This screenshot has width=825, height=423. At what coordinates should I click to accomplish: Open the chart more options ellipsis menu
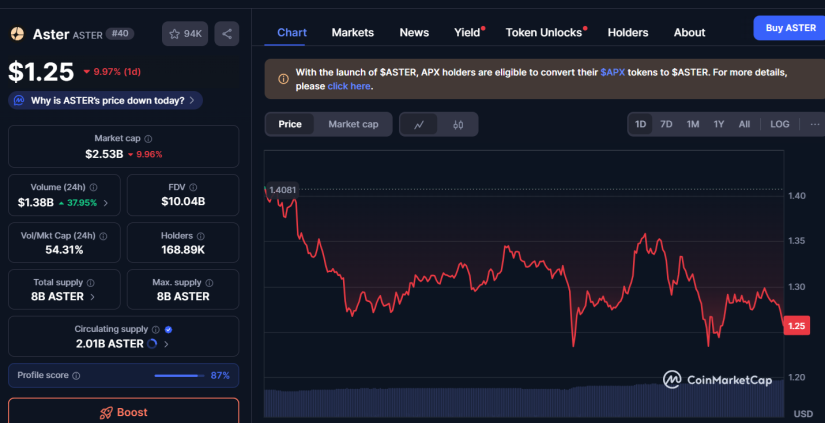point(813,125)
